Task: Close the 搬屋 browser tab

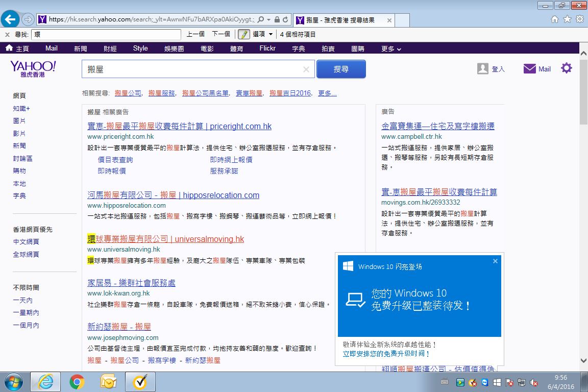Action: (x=389, y=20)
